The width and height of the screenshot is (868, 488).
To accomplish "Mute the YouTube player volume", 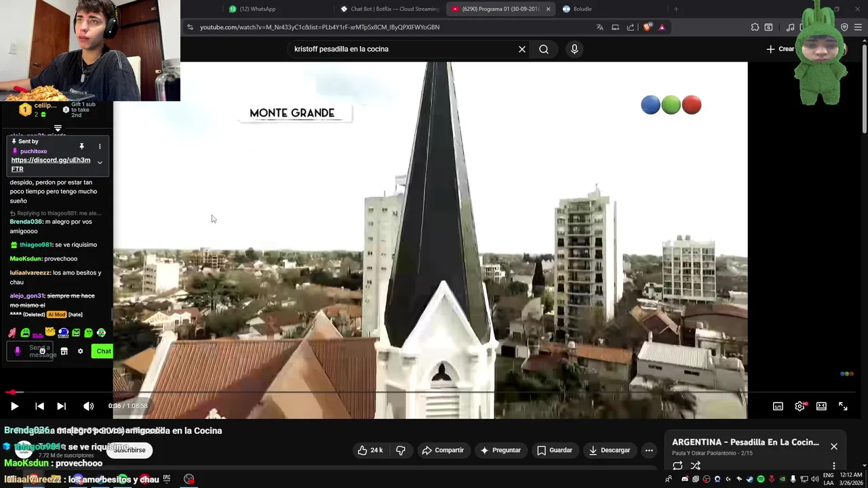I will pyautogui.click(x=88, y=406).
